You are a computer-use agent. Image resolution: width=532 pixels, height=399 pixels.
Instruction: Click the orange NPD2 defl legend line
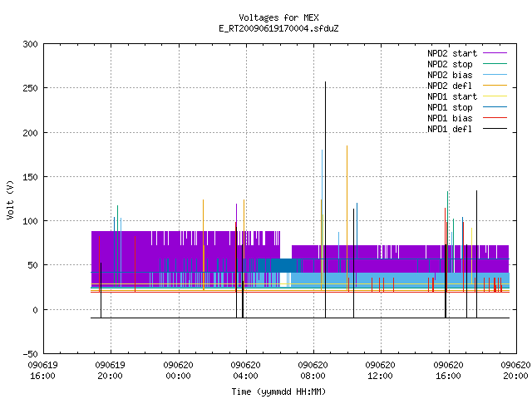(495, 86)
